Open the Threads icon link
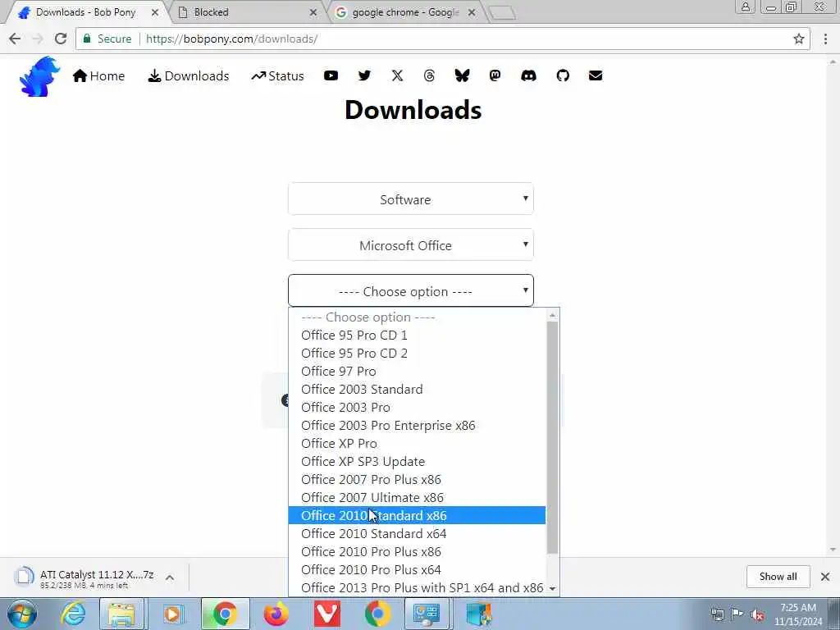This screenshot has width=840, height=630. 429,75
